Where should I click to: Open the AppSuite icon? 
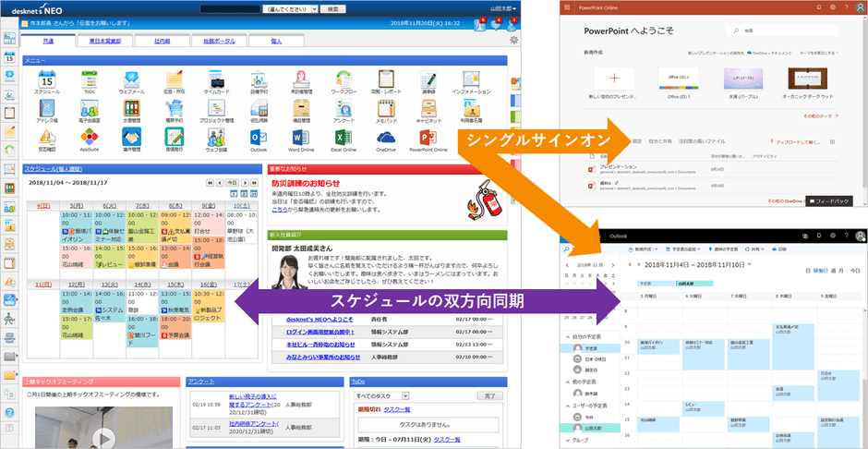[x=88, y=135]
